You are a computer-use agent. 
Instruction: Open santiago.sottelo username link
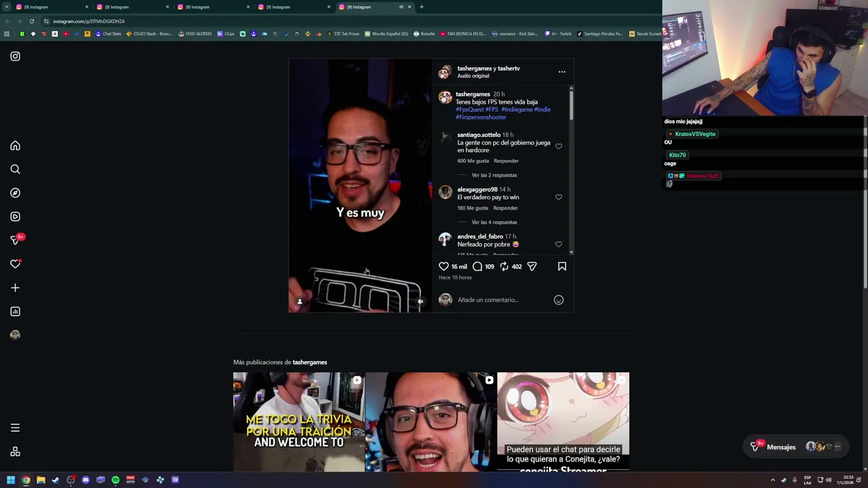[x=479, y=135]
